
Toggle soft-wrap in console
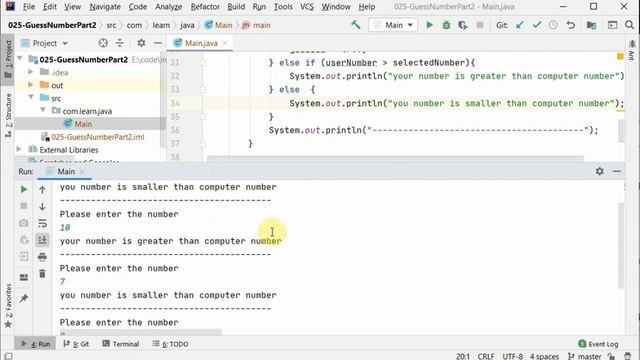(42, 223)
